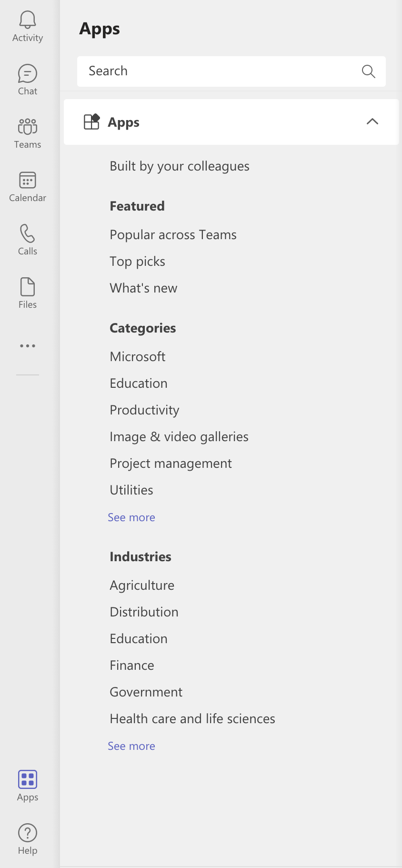Browse Health care and life sciences apps

click(x=192, y=718)
